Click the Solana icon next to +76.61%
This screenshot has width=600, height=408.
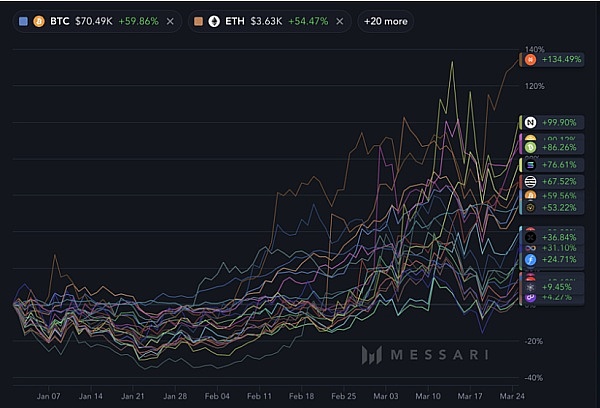point(530,164)
